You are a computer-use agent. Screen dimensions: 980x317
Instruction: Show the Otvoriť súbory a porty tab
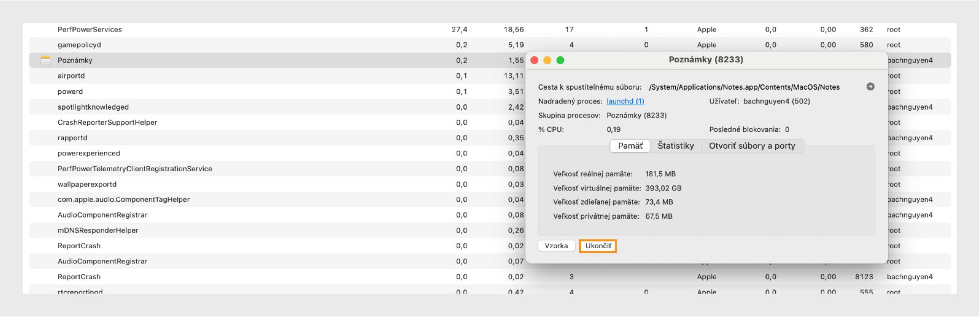tap(751, 146)
